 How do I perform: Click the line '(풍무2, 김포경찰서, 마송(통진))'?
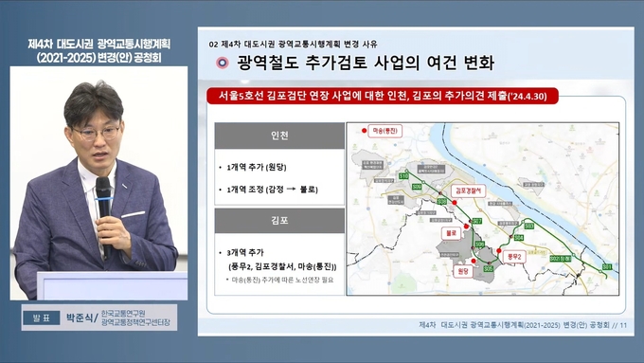(x=282, y=267)
